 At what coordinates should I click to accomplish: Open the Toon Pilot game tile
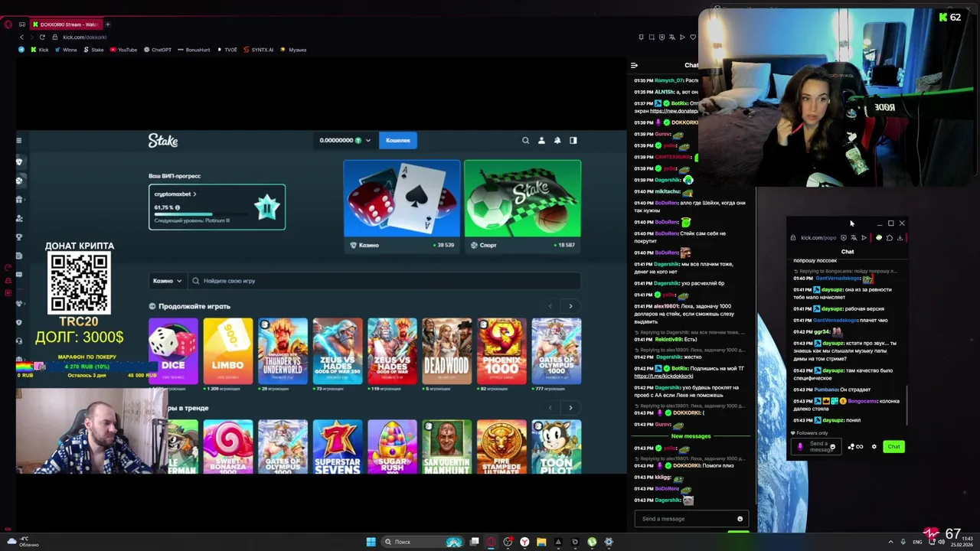pyautogui.click(x=557, y=447)
